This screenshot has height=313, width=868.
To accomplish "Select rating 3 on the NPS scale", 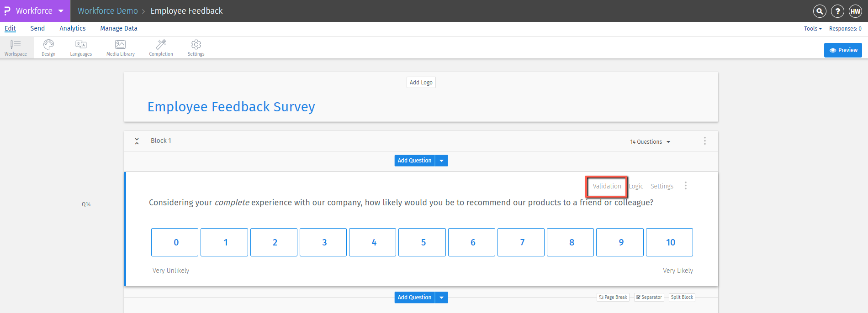I will tap(323, 242).
